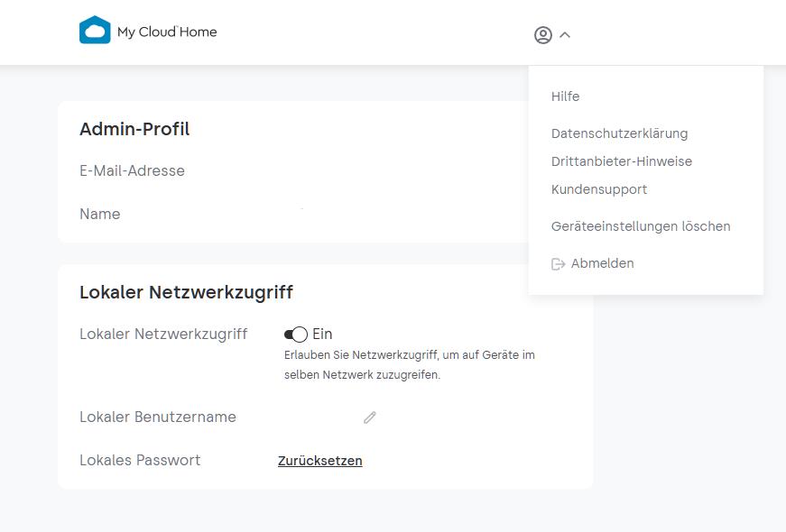This screenshot has width=786, height=532.
Task: Collapse the account menu chevron
Action: coord(566,35)
